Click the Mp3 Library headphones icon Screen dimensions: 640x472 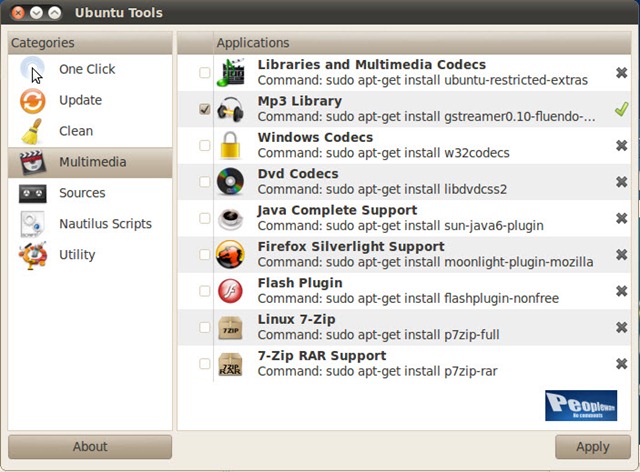[x=231, y=109]
